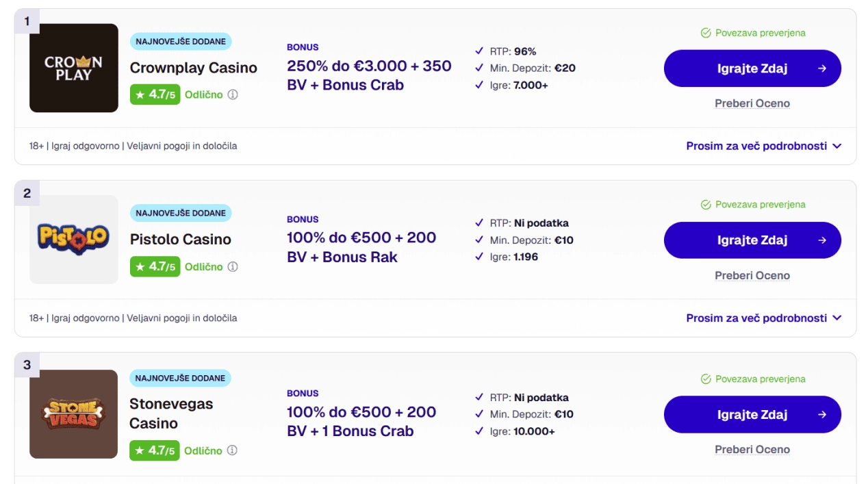Click the green 4.7/5 star badge for Pistolo
868x484 pixels.
pos(155,266)
